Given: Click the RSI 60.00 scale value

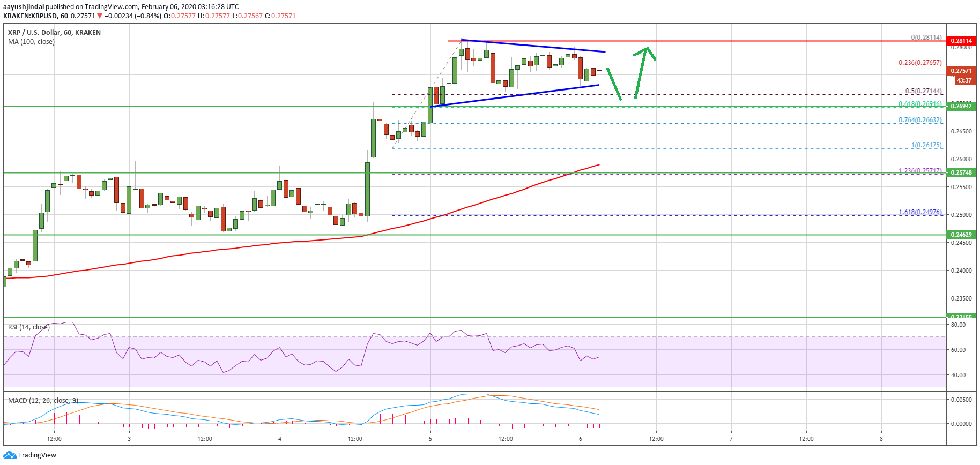Looking at the screenshot, I should [958, 350].
